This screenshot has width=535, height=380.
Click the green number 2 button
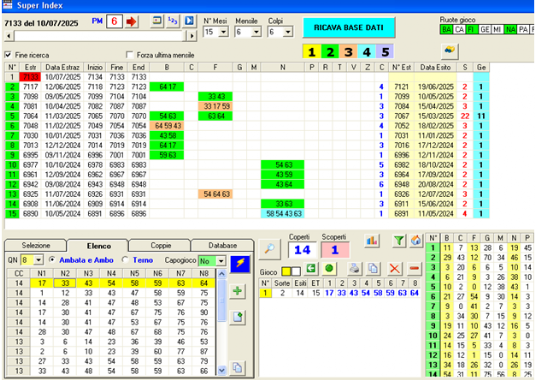click(x=330, y=52)
